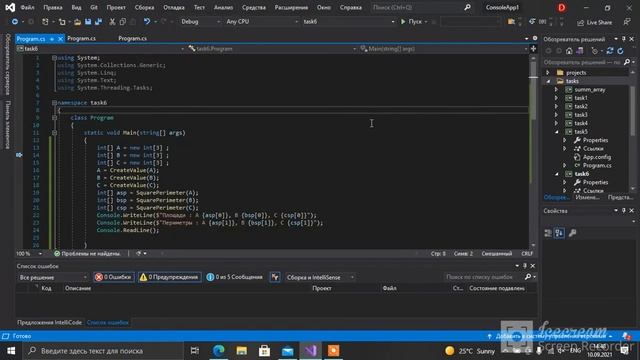Click the search magnifier in Solution Explorer
Image resolution: width=640 pixels, height=360 pixels.
pos(627,62)
